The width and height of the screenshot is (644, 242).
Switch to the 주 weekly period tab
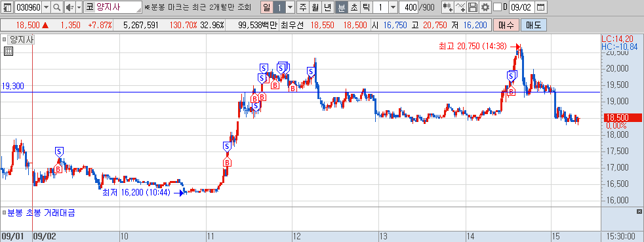point(303,7)
